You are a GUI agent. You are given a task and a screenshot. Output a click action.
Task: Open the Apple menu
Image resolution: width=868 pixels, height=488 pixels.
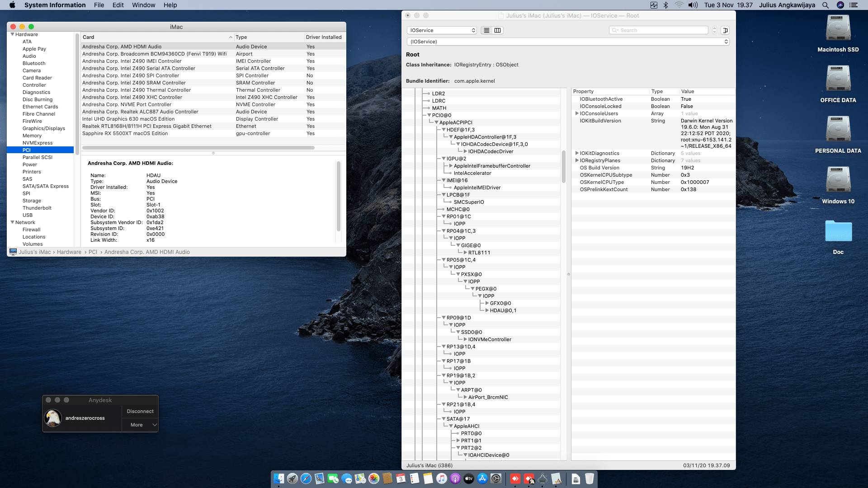coord(12,5)
